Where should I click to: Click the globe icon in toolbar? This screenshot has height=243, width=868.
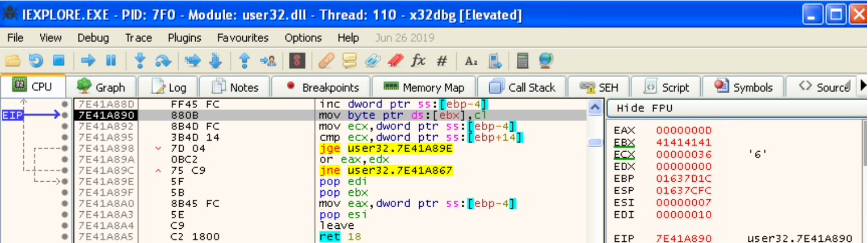coord(546,60)
